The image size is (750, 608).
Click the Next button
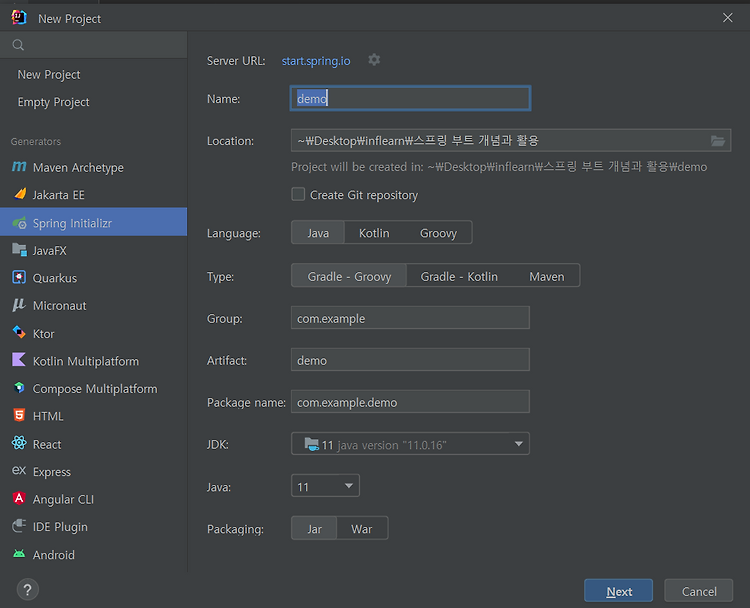[x=618, y=591]
